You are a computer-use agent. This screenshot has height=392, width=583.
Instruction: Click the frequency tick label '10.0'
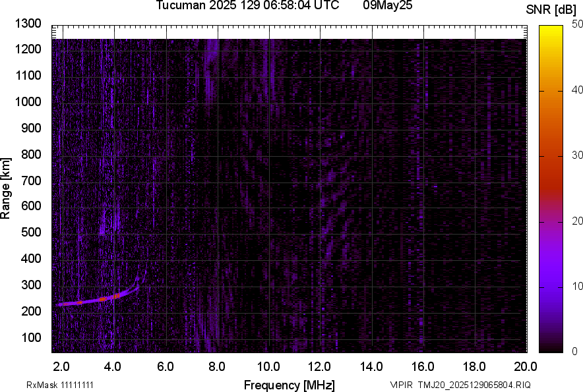coord(268,367)
